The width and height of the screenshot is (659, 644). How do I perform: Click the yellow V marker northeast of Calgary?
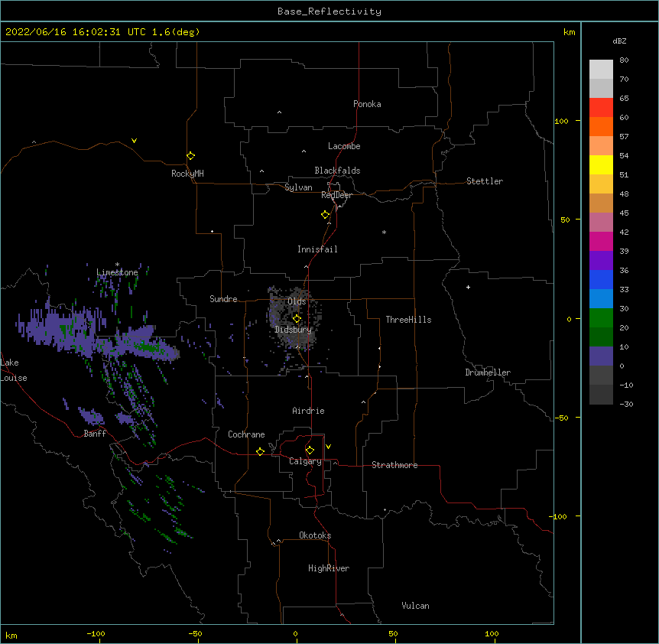[328, 447]
